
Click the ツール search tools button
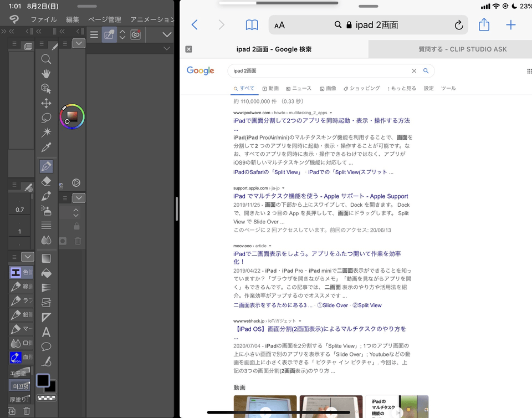[x=448, y=88]
